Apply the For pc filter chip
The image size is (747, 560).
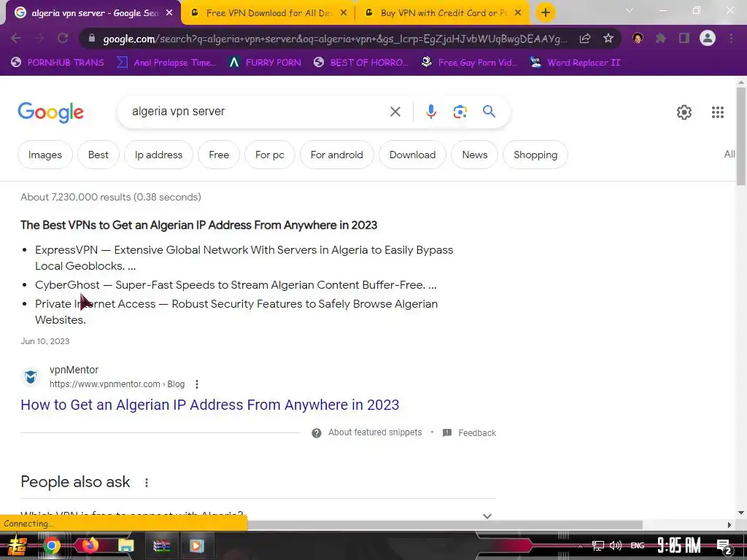point(270,155)
